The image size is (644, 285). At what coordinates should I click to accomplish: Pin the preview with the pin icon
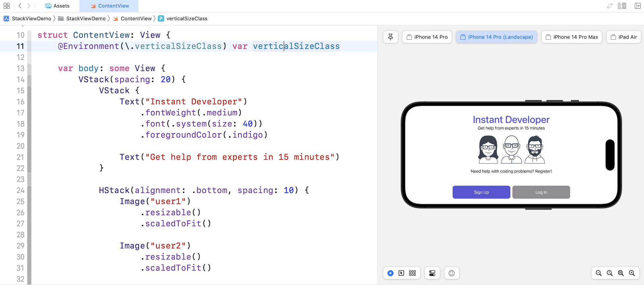pyautogui.click(x=390, y=37)
